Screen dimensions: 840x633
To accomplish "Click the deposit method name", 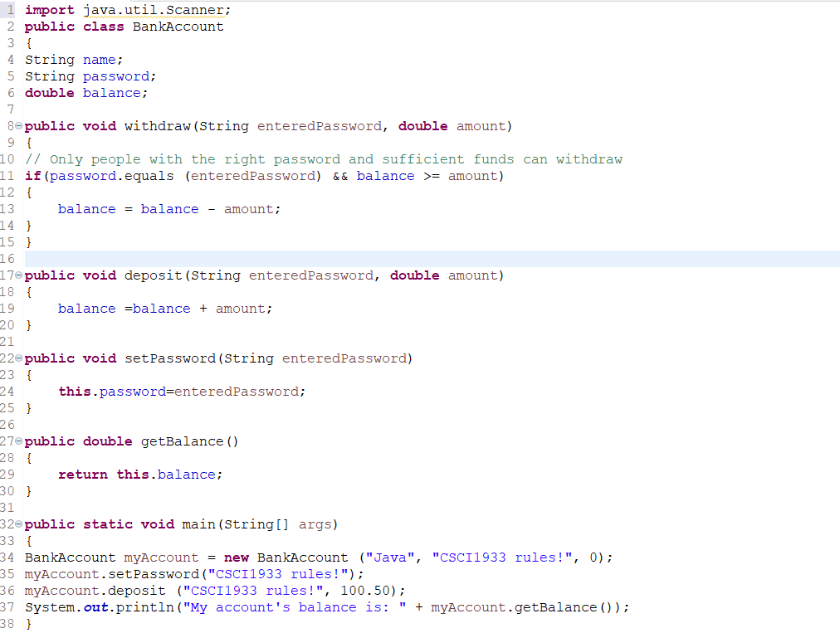I will [x=153, y=275].
